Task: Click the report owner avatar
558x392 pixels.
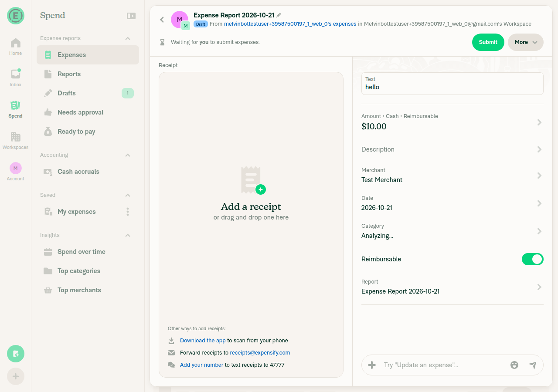Action: pyautogui.click(x=180, y=20)
